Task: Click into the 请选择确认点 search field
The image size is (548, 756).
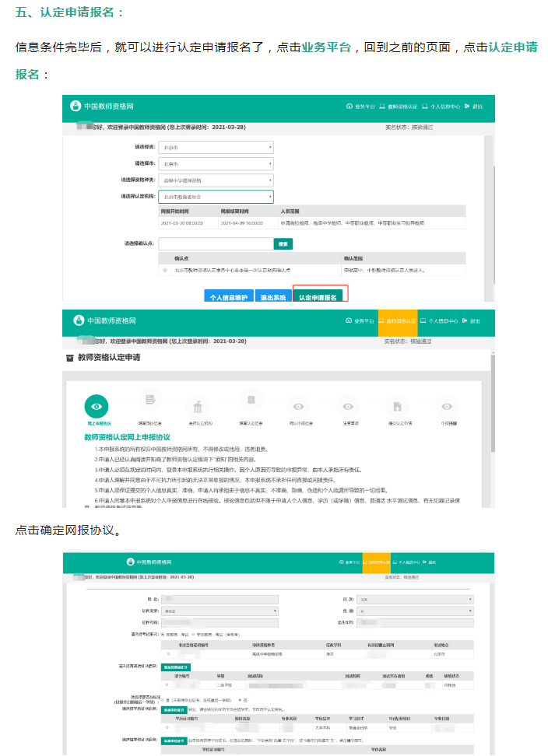Action: tap(216, 244)
